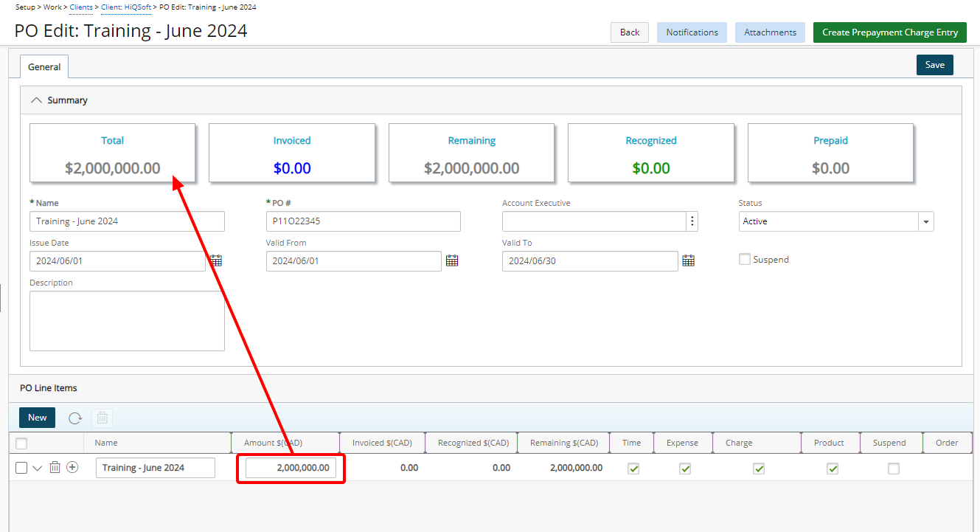Screen dimensions: 980x532
Task: Click the Recognized summary card
Action: (x=651, y=153)
